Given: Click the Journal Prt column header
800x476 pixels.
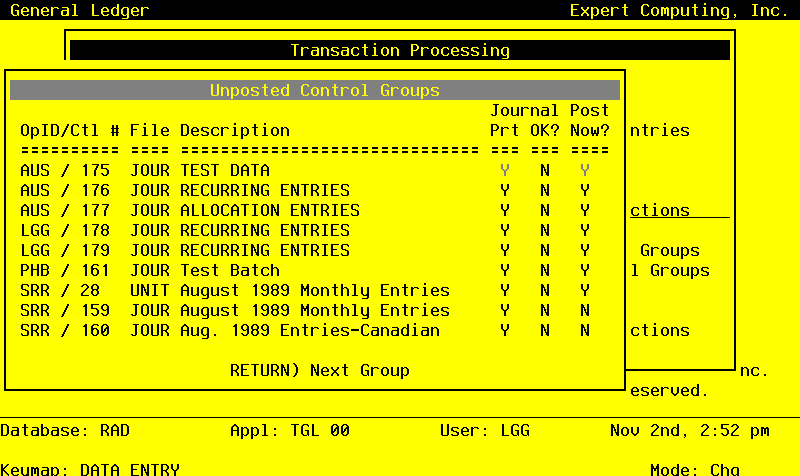Looking at the screenshot, I should click(x=505, y=131).
